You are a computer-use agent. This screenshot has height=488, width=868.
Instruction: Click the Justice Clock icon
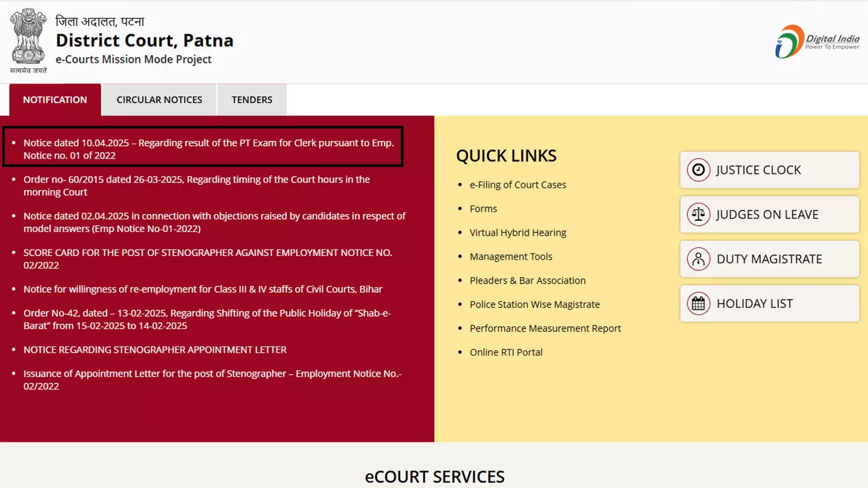pyautogui.click(x=698, y=170)
